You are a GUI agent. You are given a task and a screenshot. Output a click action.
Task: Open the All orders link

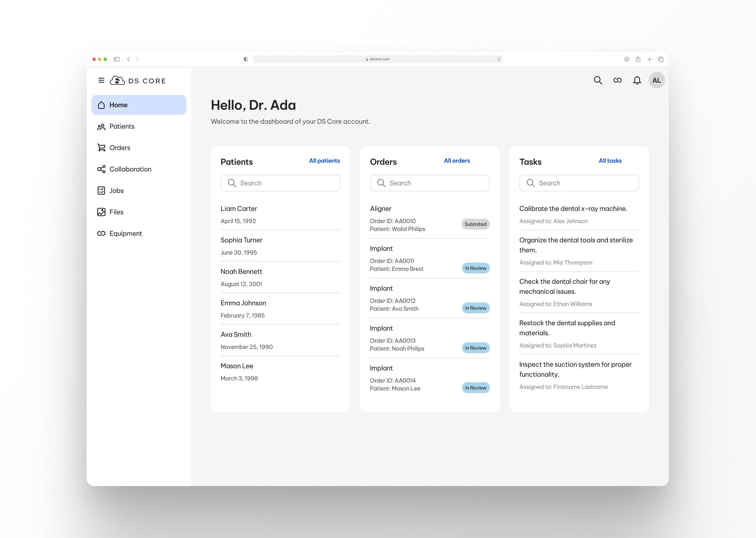point(457,161)
